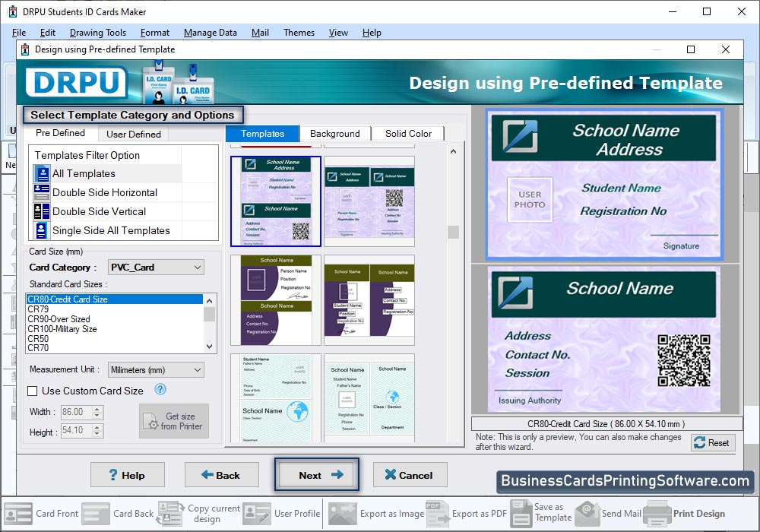Click the Reset button

[713, 443]
